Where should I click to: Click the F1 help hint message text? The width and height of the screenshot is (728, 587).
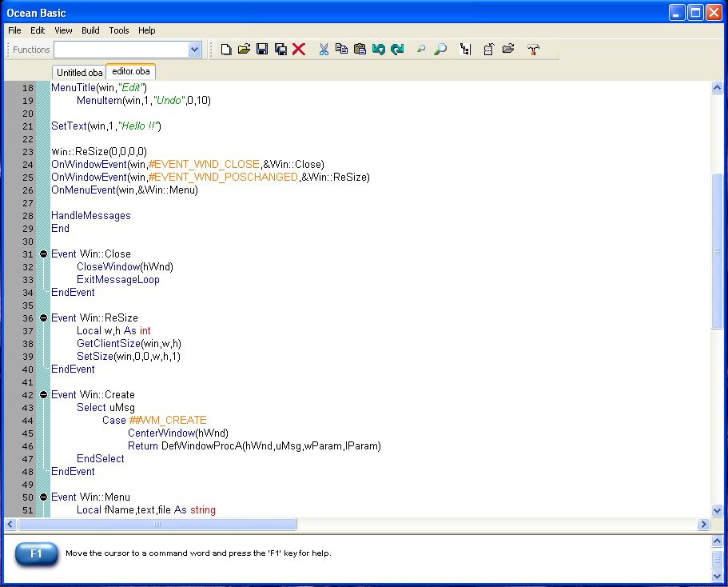(198, 553)
